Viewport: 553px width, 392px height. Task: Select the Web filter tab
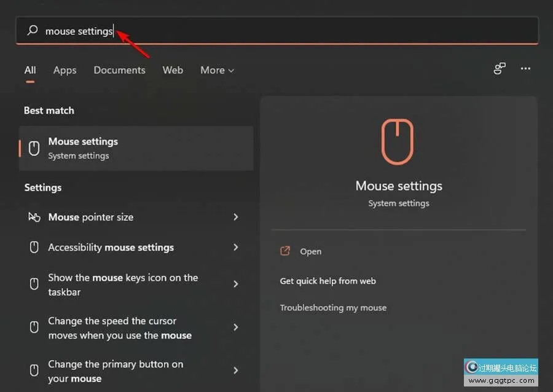[x=173, y=70]
